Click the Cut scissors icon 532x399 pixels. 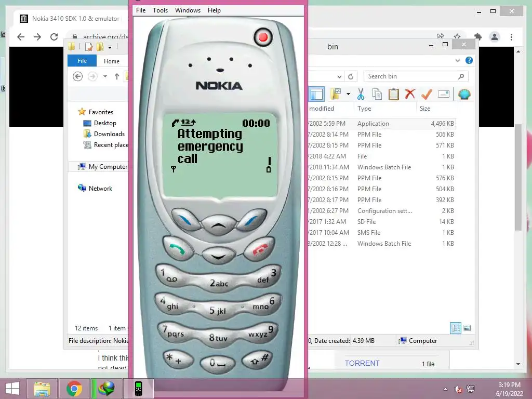tap(361, 94)
